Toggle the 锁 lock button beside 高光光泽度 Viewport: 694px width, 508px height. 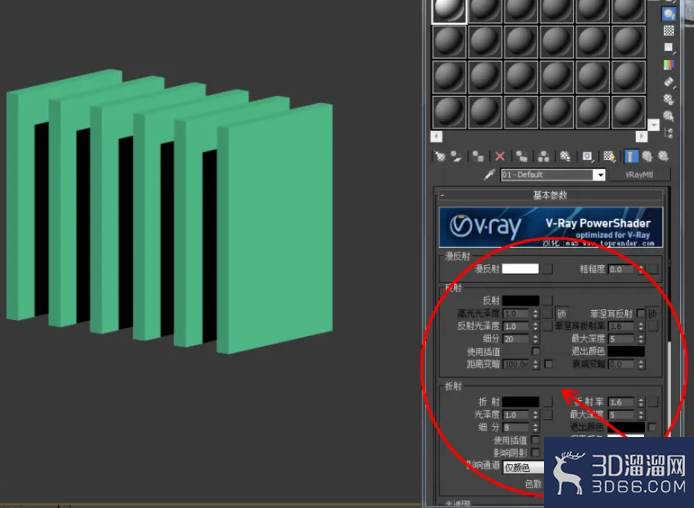562,313
